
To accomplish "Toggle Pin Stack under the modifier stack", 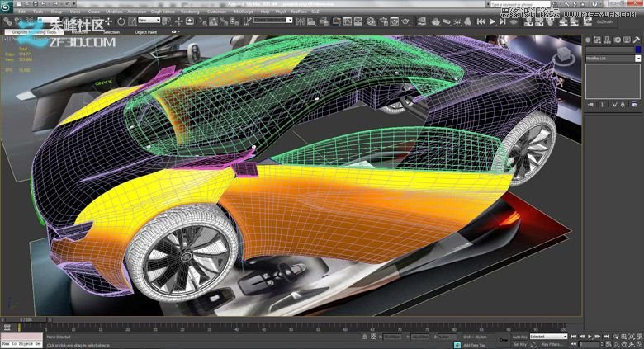I will point(590,105).
